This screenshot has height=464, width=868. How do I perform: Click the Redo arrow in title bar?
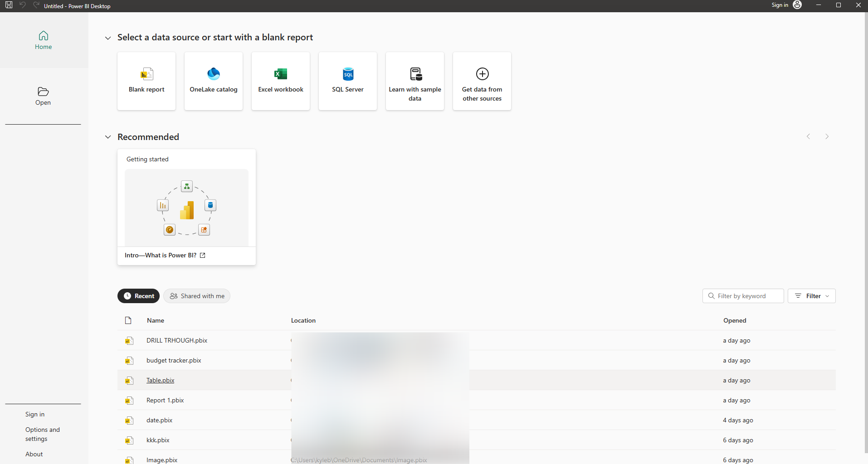(36, 5)
